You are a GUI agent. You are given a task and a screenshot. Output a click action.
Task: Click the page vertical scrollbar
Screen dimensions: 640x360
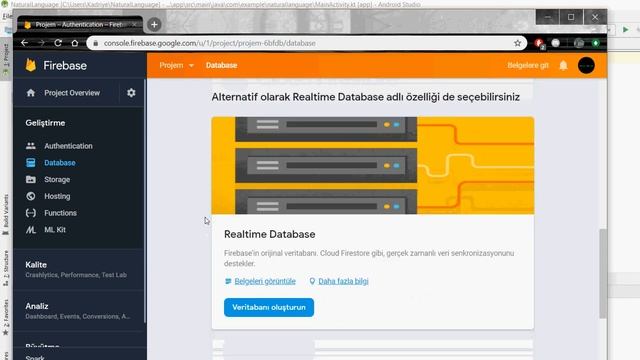603,273
